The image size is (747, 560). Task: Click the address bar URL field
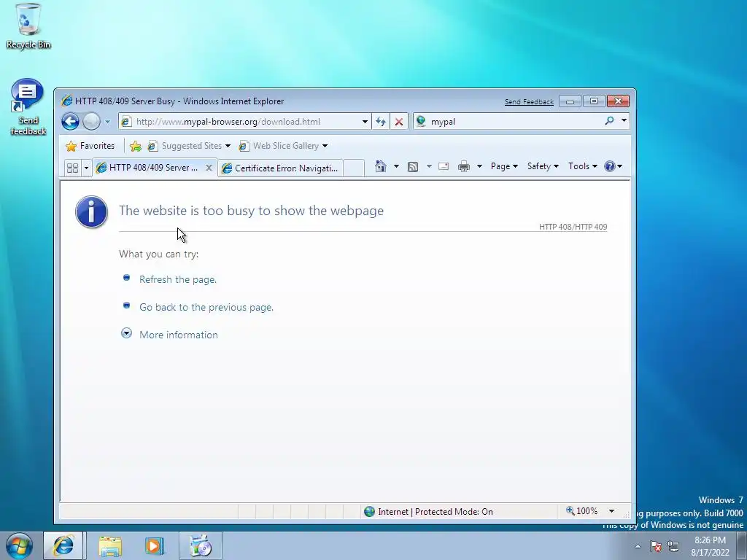tap(244, 122)
